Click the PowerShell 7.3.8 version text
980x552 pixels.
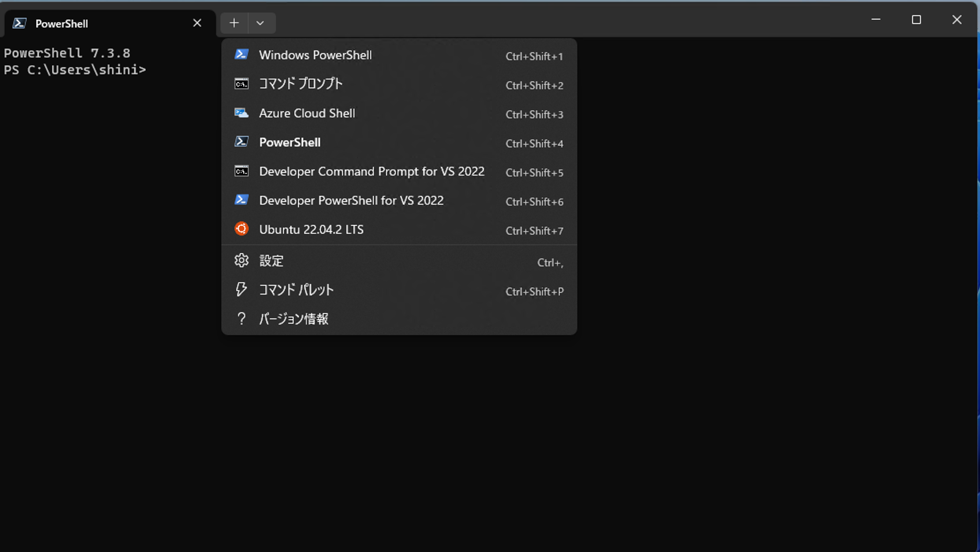click(67, 53)
